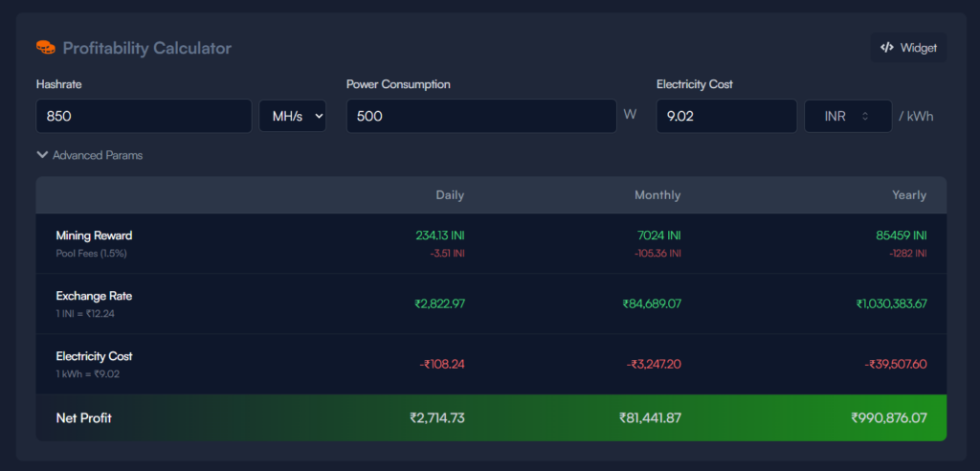Click the coin stack icon beside Profitability Calculator
980x471 pixels.
[x=45, y=48]
